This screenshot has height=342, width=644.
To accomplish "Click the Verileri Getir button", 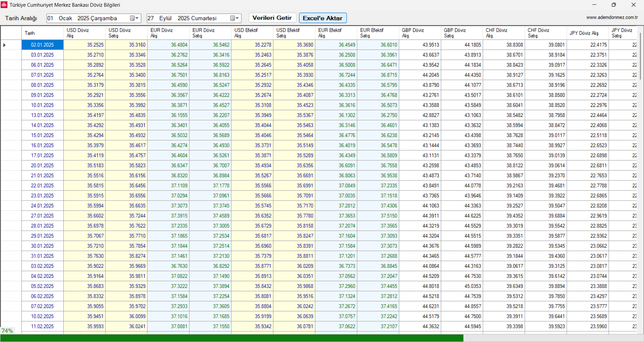I will [272, 18].
